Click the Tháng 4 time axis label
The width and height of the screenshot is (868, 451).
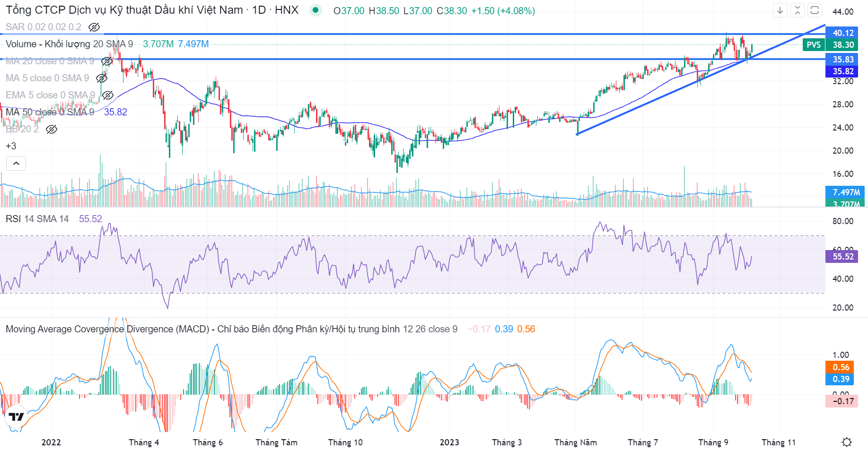tap(144, 442)
